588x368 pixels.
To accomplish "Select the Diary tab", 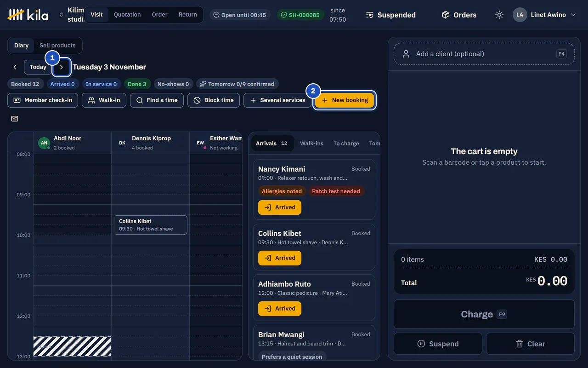I will pyautogui.click(x=21, y=45).
